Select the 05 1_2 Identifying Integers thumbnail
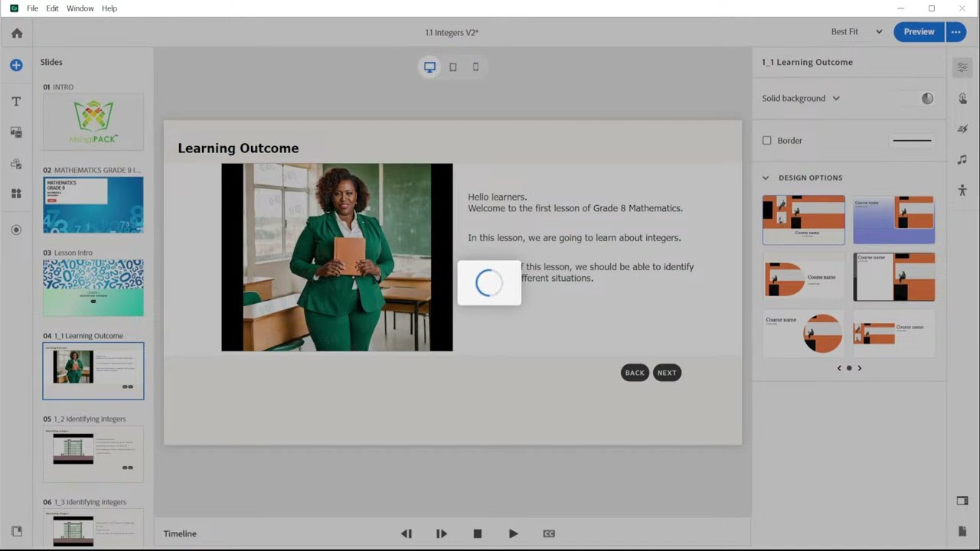Viewport: 980px width, 551px height. pyautogui.click(x=93, y=454)
